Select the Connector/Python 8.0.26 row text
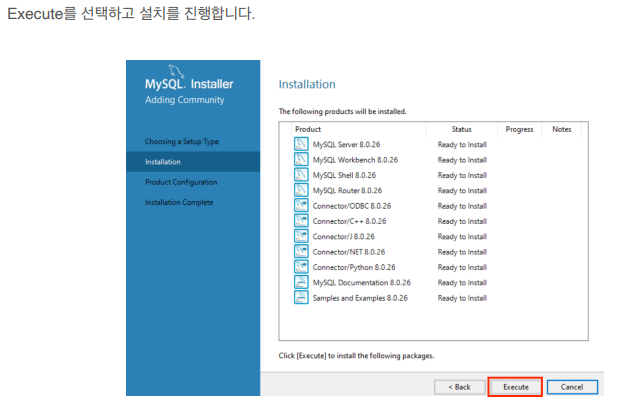The width and height of the screenshot is (622, 405). 354,267
